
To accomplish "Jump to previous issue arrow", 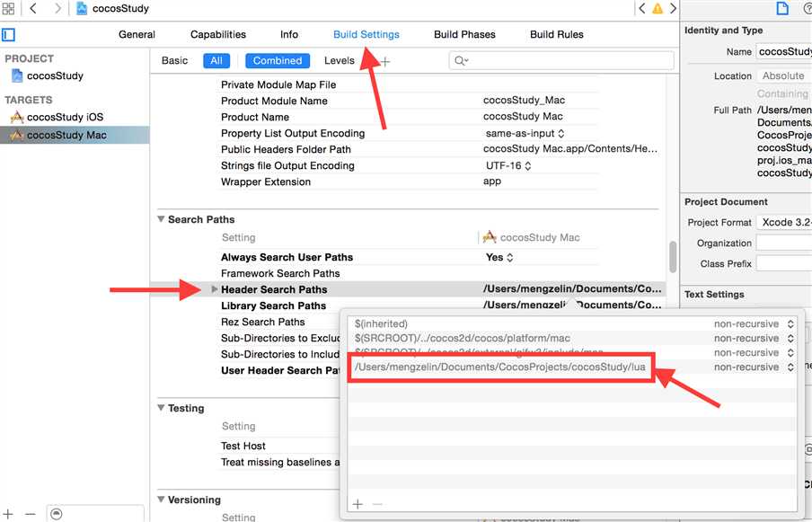I will pos(642,8).
